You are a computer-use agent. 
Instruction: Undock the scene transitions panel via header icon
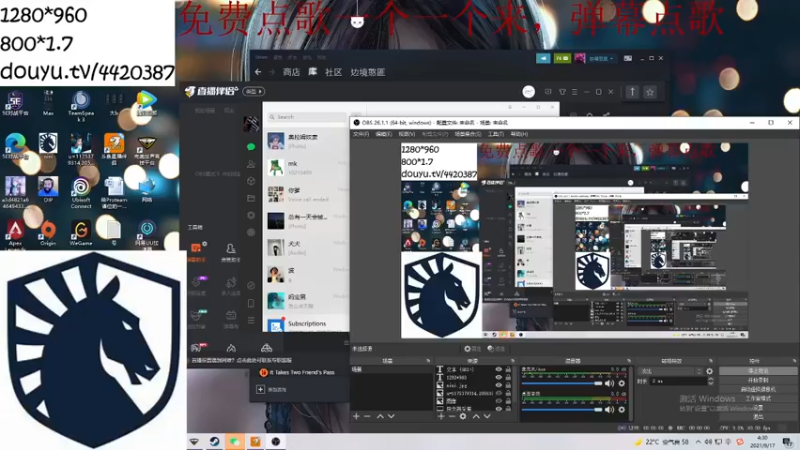[x=712, y=361]
